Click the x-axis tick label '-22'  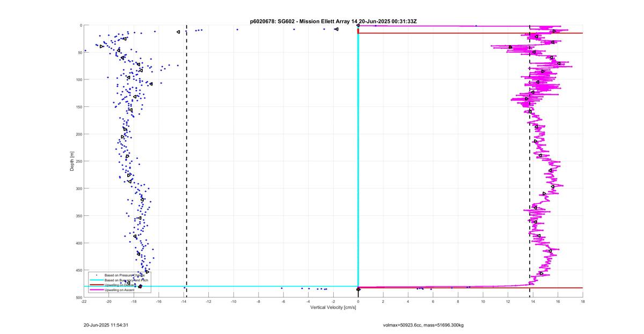(84, 302)
